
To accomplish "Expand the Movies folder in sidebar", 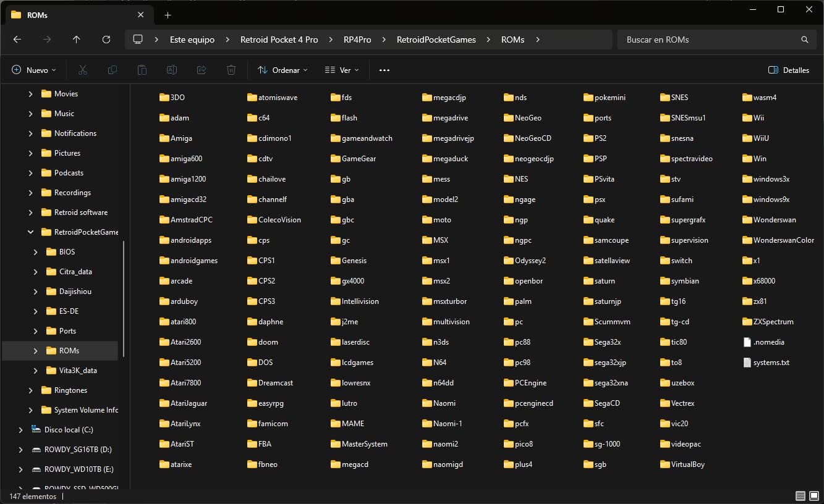I will coord(30,94).
